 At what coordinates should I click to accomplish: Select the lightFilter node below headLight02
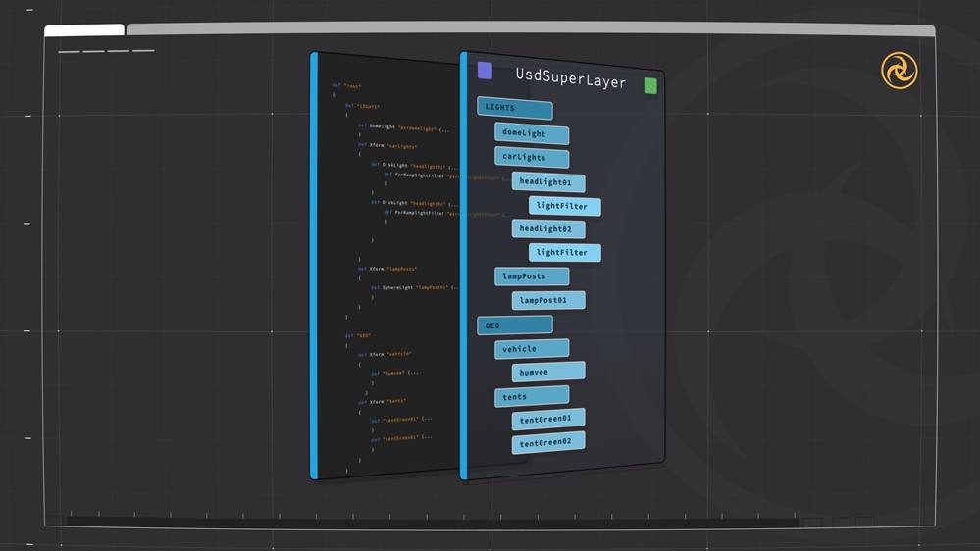pyautogui.click(x=565, y=253)
